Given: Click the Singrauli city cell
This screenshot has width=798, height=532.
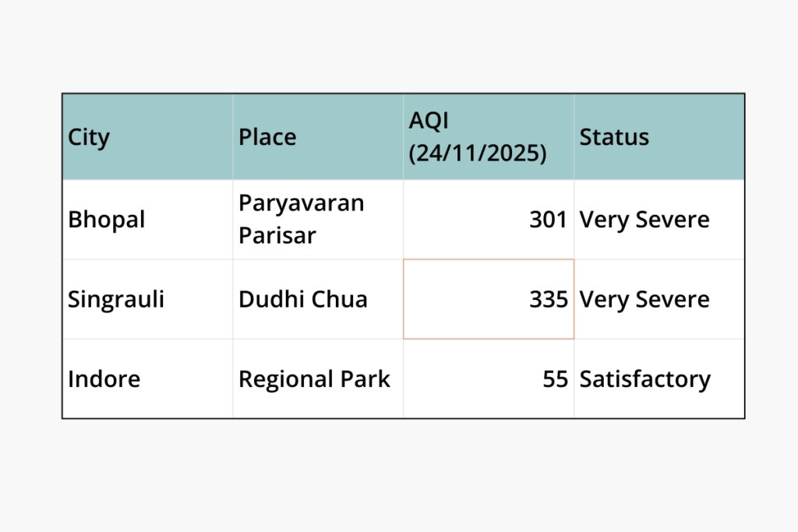Looking at the screenshot, I should tap(116, 300).
